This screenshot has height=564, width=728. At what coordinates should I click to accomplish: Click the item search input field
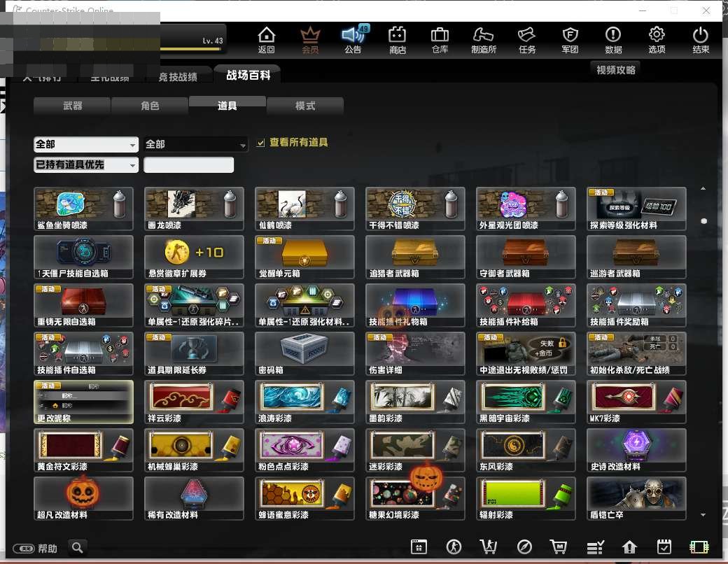[189, 164]
